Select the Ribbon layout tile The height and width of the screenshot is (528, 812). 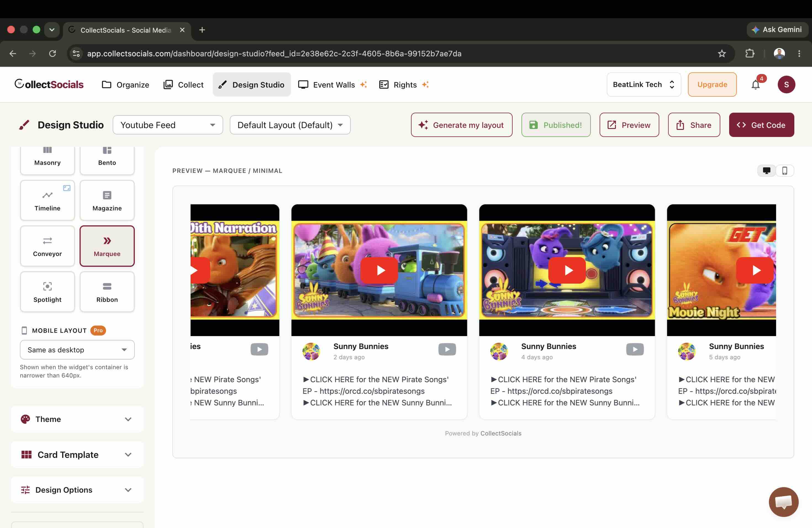pyautogui.click(x=107, y=292)
